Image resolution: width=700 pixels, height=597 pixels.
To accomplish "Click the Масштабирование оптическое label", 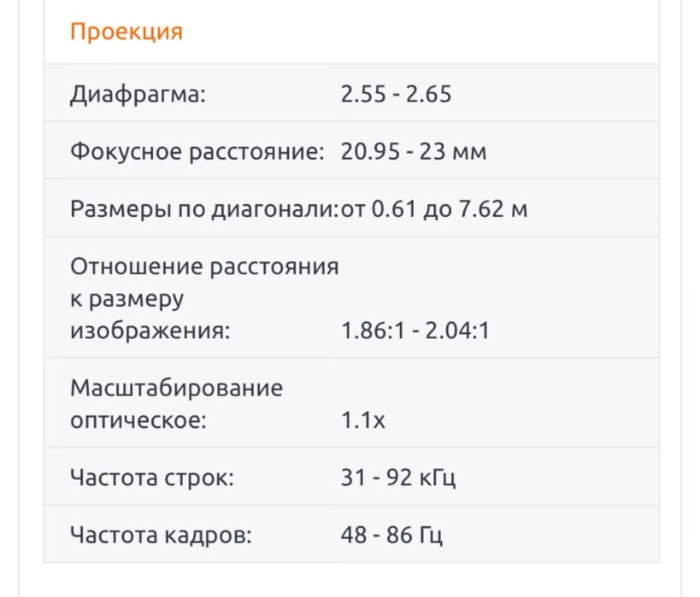I will coord(176,404).
